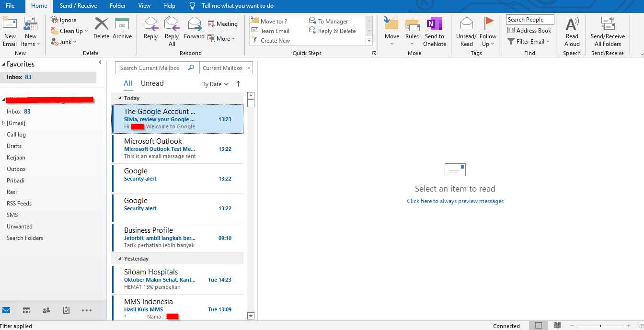Open the Siloam Hospitals email
The image size is (644, 330).
[177, 280]
